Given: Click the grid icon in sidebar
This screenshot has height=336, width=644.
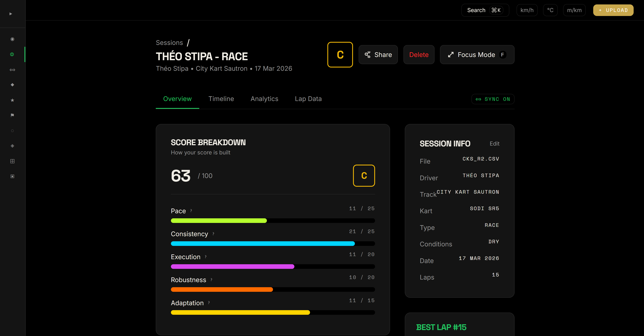Looking at the screenshot, I should click(x=12, y=161).
